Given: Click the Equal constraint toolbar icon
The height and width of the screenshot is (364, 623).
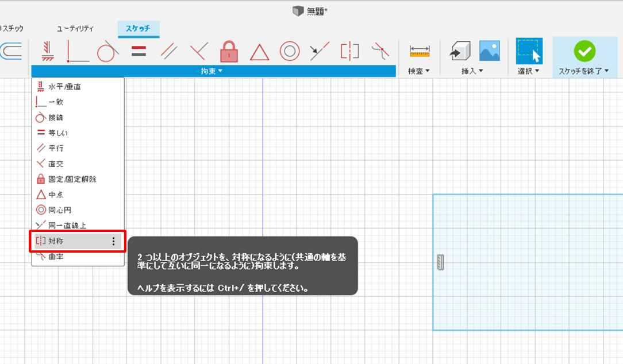Looking at the screenshot, I should (x=139, y=52).
